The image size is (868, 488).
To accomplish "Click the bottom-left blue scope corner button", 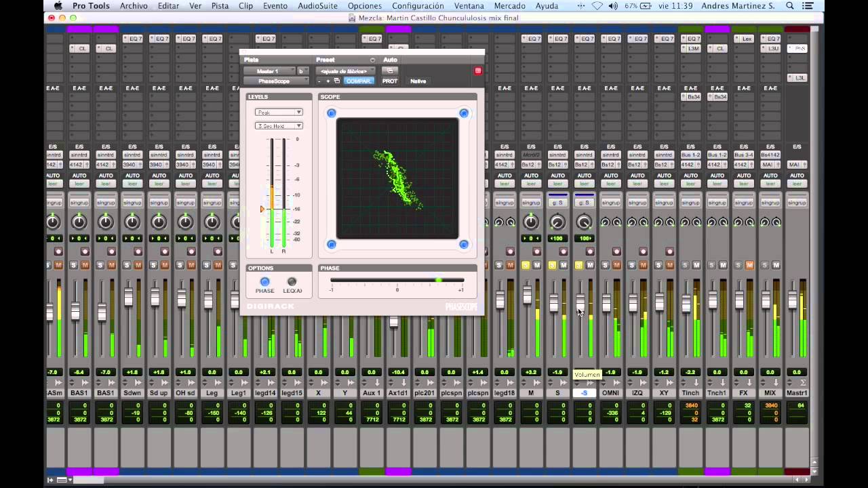I will click(x=332, y=244).
